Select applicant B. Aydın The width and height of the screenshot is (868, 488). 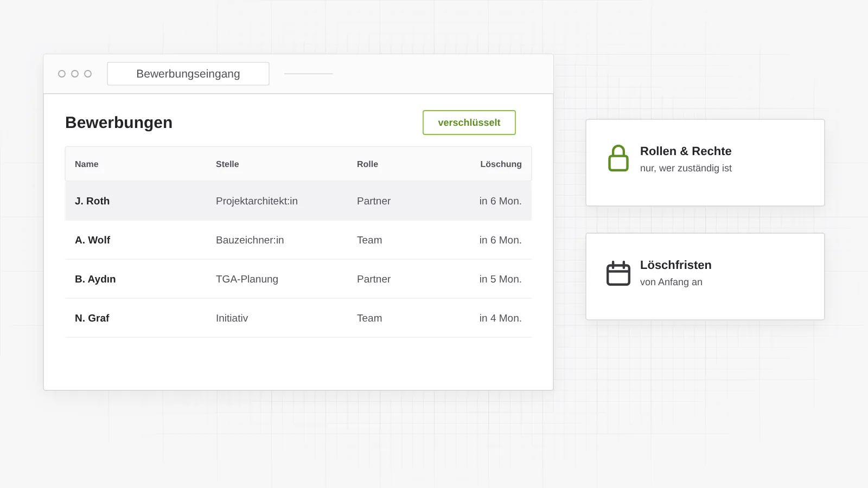95,279
